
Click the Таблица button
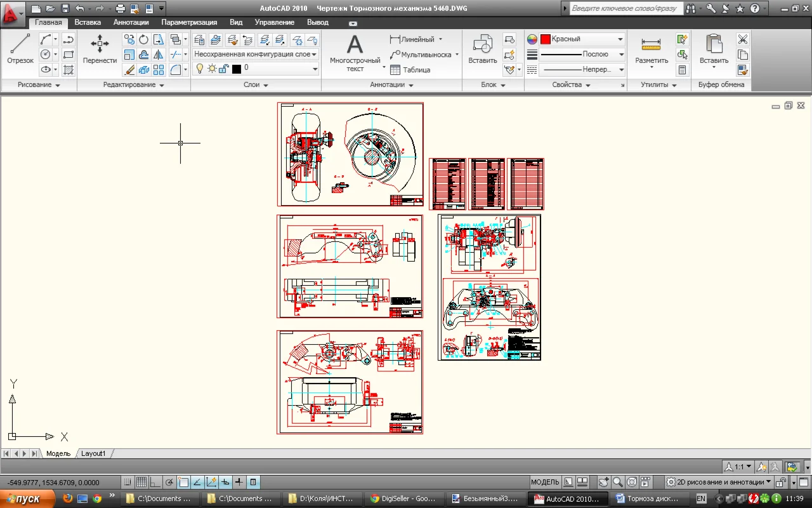(x=410, y=70)
